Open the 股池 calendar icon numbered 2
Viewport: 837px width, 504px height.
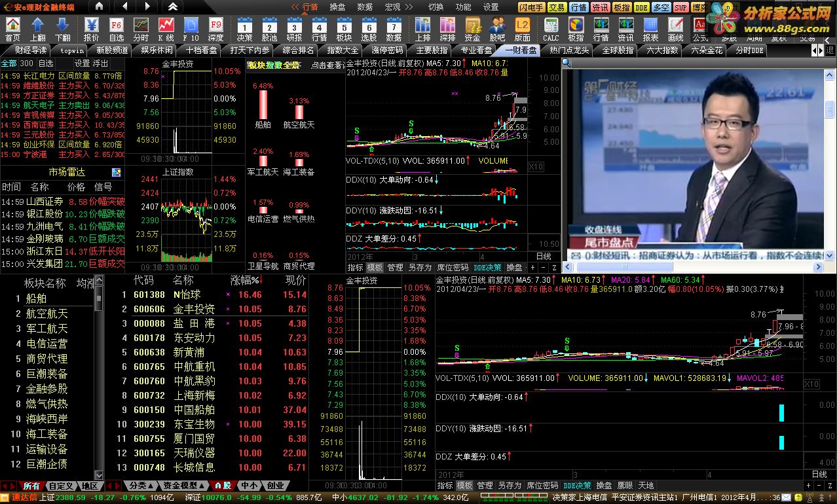coord(269,29)
